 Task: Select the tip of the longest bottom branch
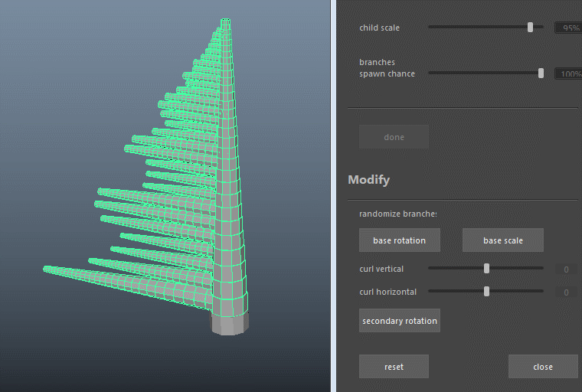tap(47, 269)
